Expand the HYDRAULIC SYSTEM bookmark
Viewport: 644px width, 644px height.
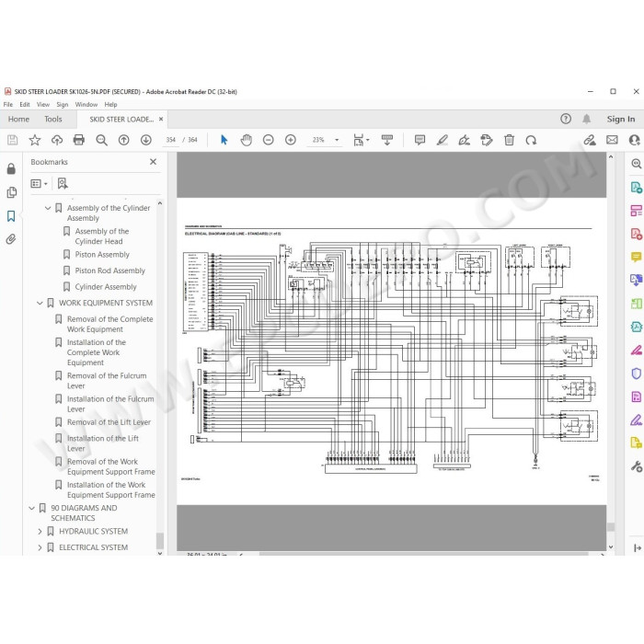[40, 532]
